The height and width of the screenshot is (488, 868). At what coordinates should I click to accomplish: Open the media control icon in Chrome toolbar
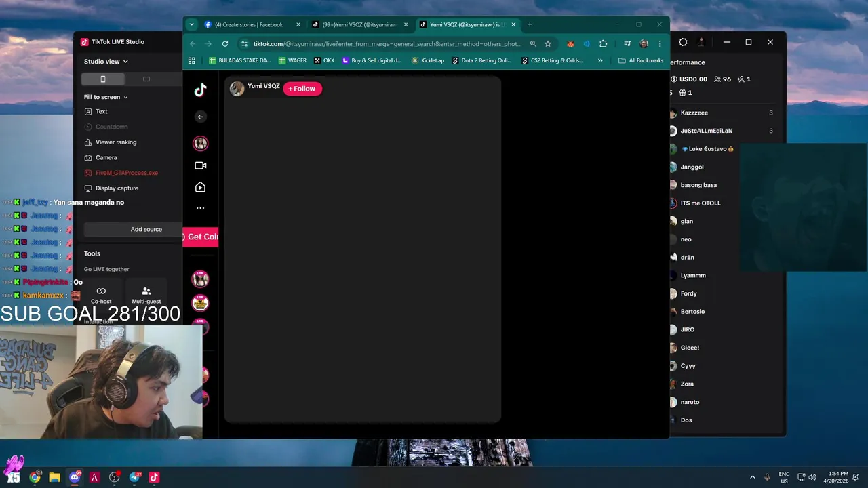click(x=627, y=44)
